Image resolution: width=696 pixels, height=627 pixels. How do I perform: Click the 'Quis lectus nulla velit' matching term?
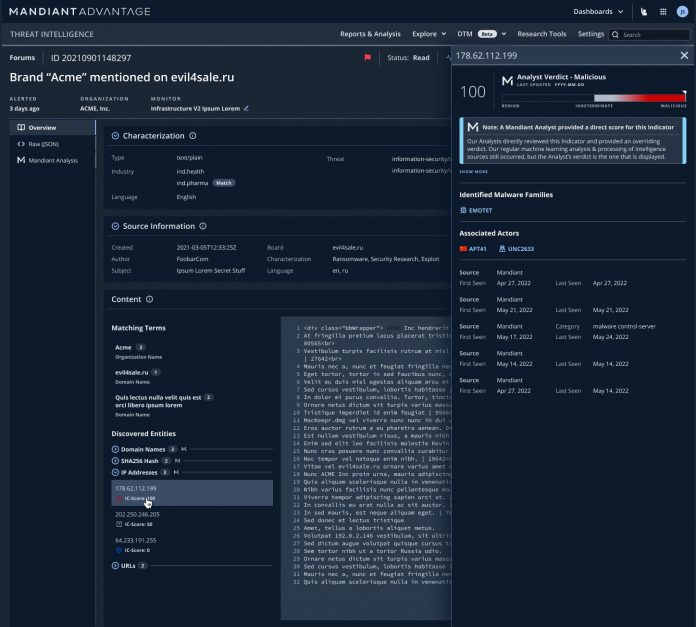pyautogui.click(x=158, y=401)
